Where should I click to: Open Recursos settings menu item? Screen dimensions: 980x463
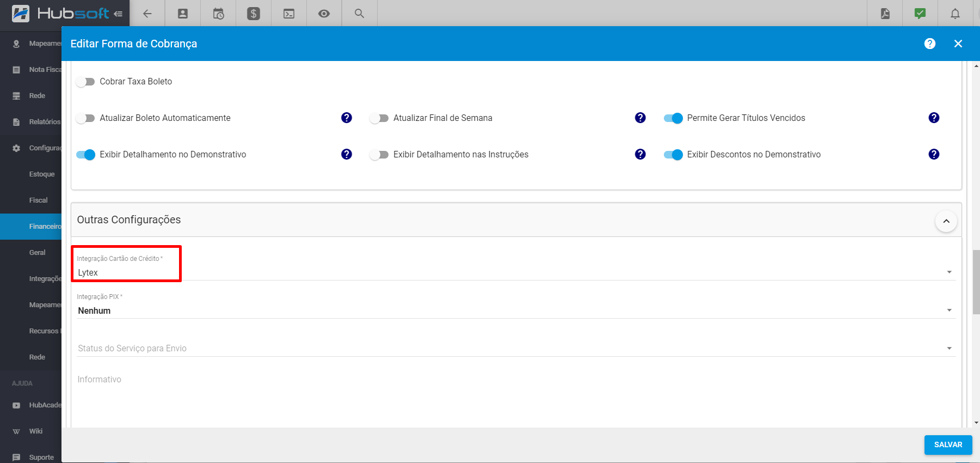31,331
